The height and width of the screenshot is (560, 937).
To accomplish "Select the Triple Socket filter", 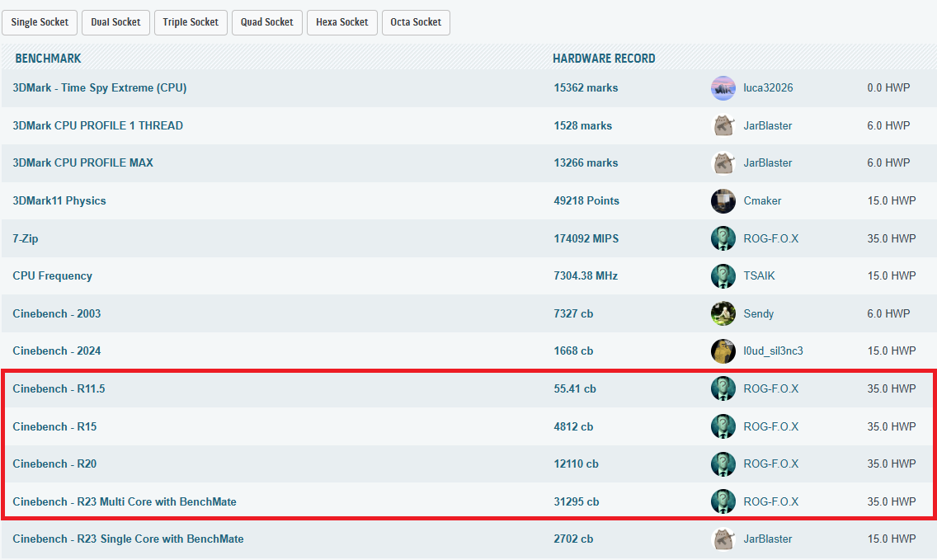I will 191,22.
